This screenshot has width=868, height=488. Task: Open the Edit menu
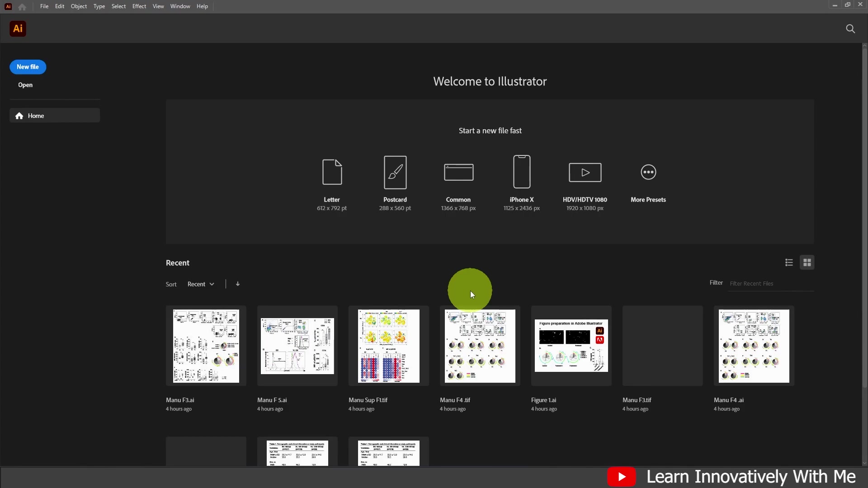(x=60, y=6)
